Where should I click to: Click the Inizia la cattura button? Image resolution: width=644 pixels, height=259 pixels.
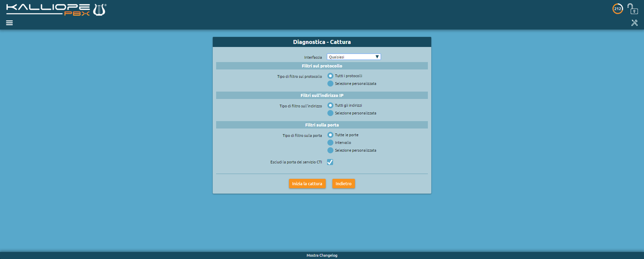(x=307, y=184)
